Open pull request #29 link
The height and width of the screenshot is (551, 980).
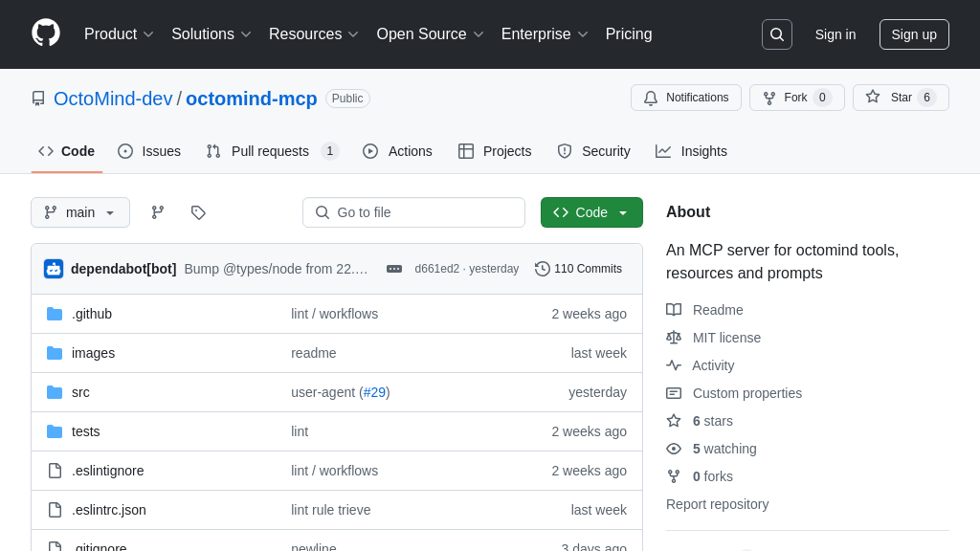click(x=374, y=392)
